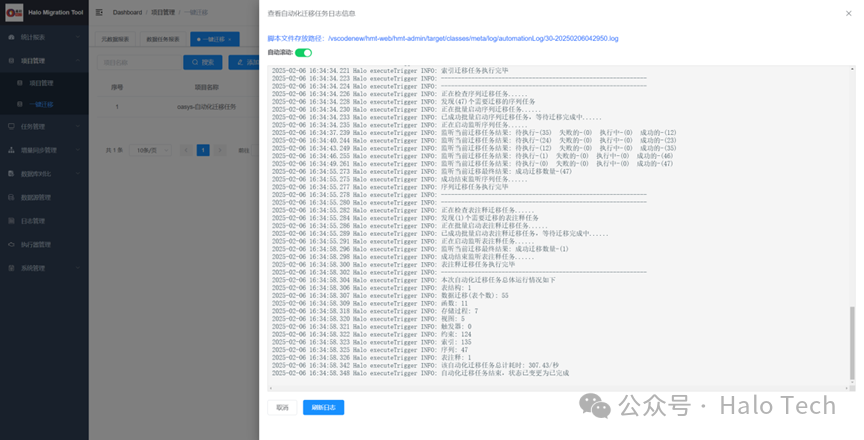Click the magnifier icon on 搜索 button
Viewport: 864px width, 440px height.
pyautogui.click(x=195, y=62)
